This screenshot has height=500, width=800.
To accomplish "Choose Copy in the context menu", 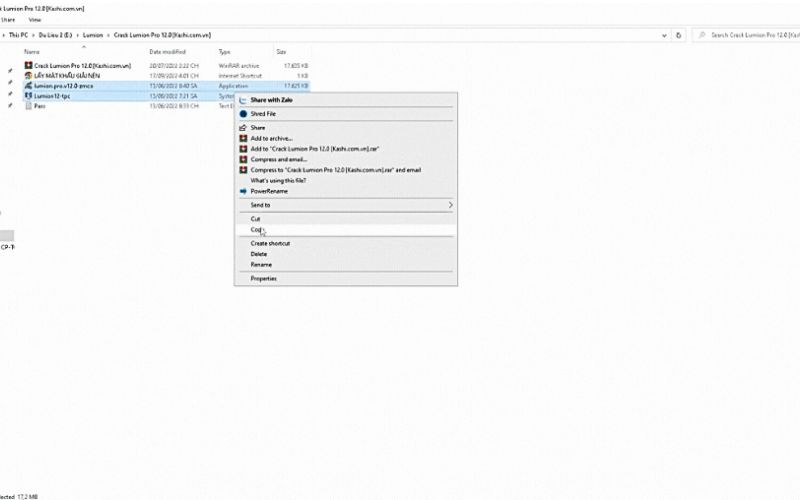I will [346, 230].
